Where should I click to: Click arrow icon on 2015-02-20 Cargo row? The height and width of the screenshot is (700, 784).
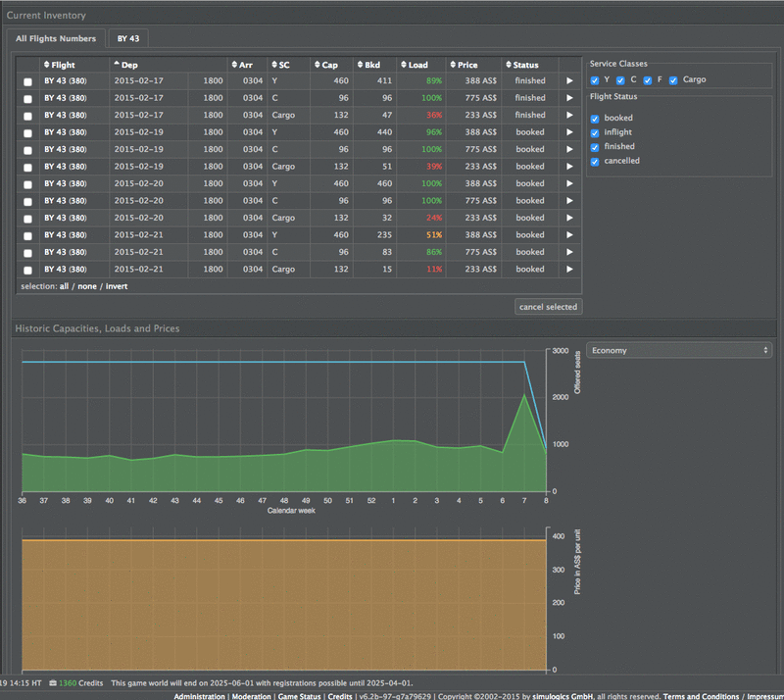pyautogui.click(x=568, y=218)
